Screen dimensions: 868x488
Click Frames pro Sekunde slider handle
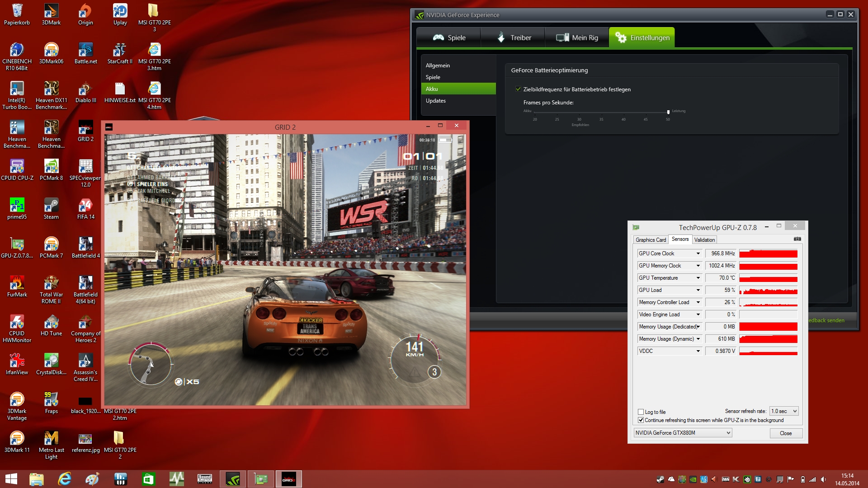pos(668,112)
